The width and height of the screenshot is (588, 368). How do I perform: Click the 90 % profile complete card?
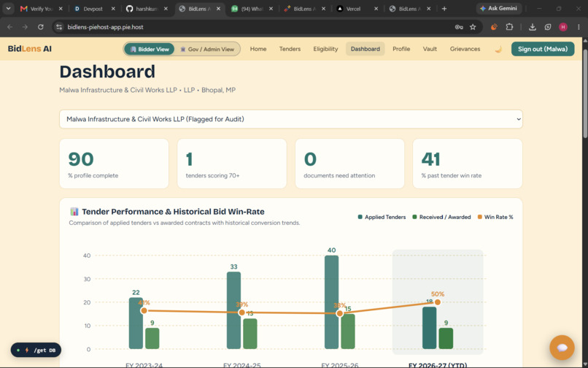click(114, 164)
